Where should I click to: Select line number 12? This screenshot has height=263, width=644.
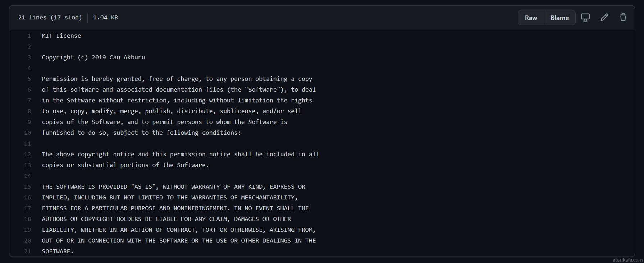coord(28,154)
